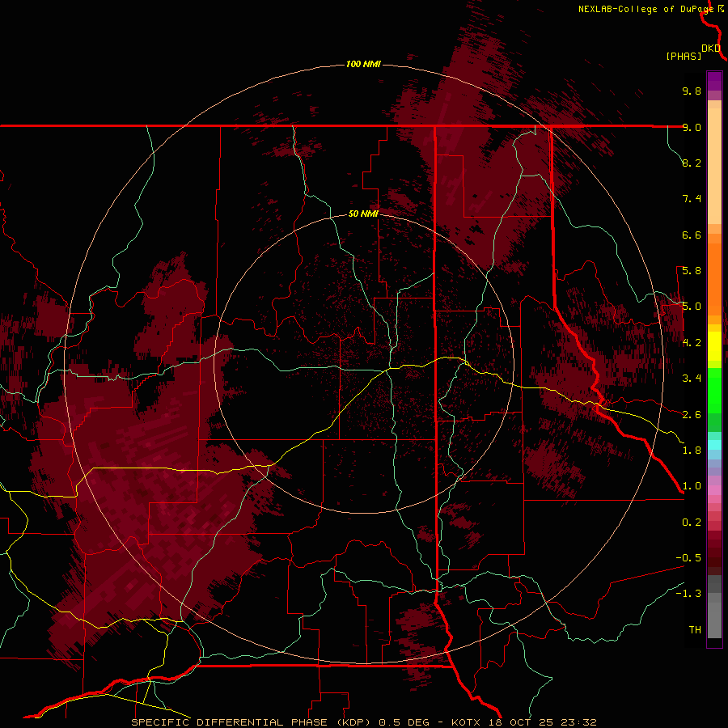Click the 1.0 value on the scale
This screenshot has width=728, height=728.
[x=692, y=486]
